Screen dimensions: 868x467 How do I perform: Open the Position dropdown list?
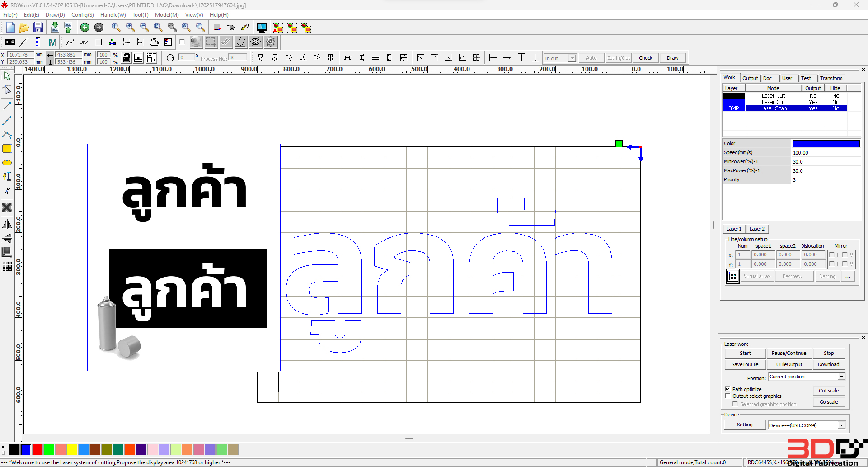(x=841, y=377)
